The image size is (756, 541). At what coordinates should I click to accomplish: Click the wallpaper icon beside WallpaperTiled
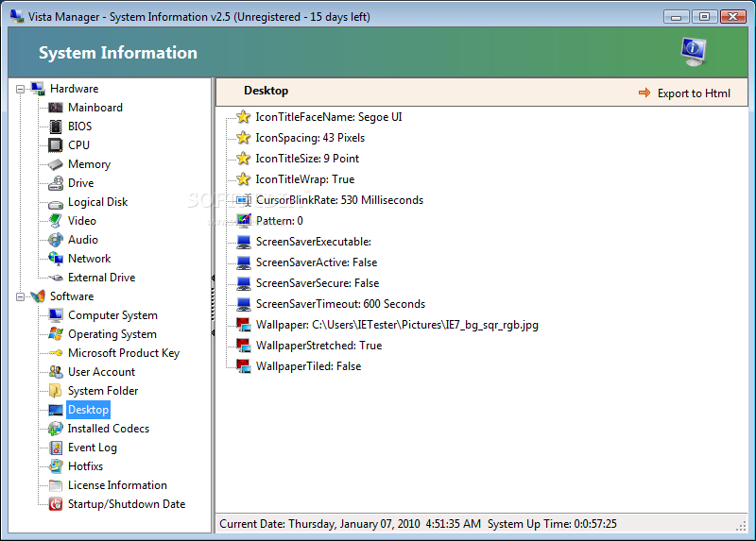pos(244,366)
